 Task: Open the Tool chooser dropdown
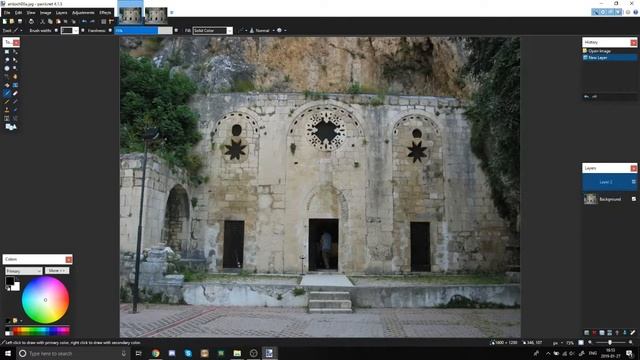(18, 31)
